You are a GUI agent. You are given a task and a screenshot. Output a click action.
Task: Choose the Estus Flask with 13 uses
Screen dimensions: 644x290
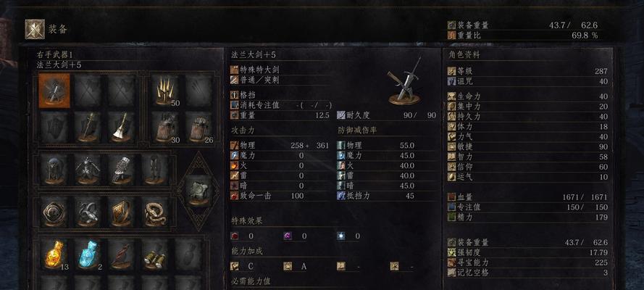(54, 254)
